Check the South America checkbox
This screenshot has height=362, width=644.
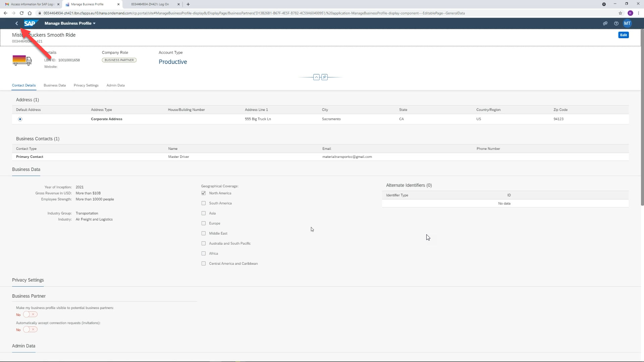click(x=204, y=203)
